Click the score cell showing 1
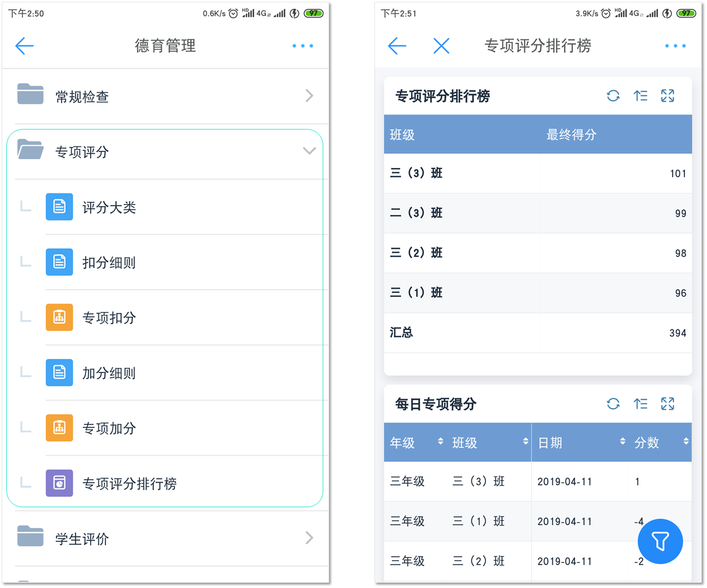The height and width of the screenshot is (588, 707). (638, 481)
